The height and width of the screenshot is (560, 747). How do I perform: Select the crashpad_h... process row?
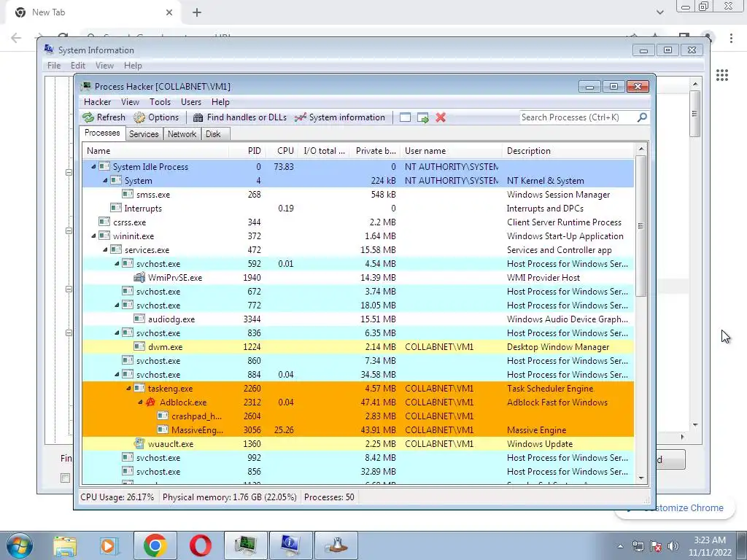tap(357, 416)
